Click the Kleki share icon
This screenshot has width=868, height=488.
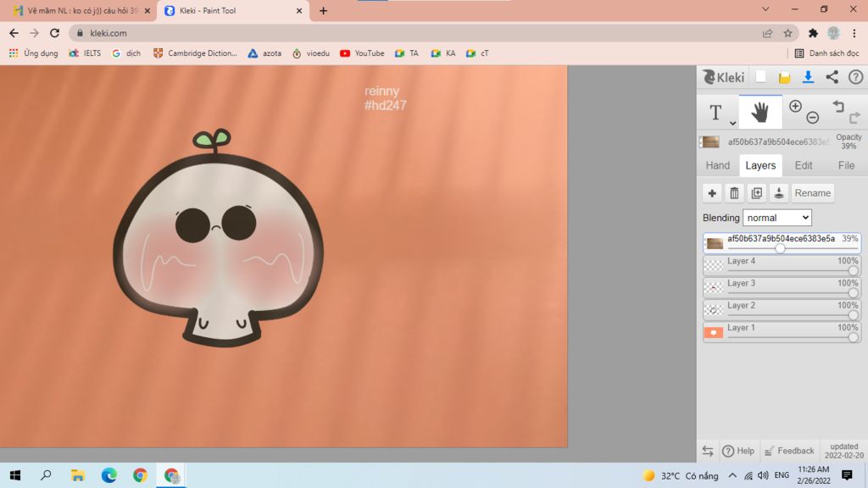[832, 77]
